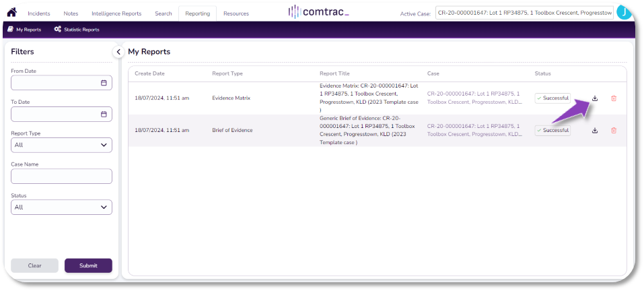Download the Evidence Matrix report

(595, 98)
